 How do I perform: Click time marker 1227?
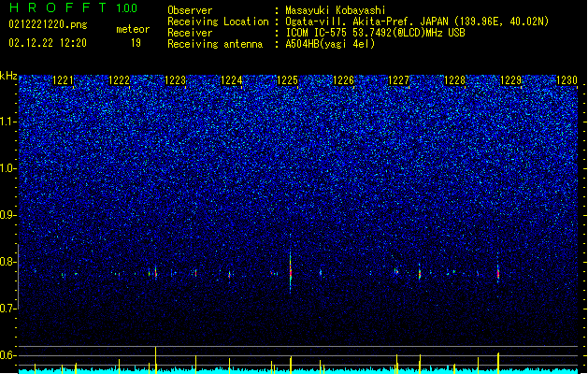pyautogui.click(x=398, y=80)
